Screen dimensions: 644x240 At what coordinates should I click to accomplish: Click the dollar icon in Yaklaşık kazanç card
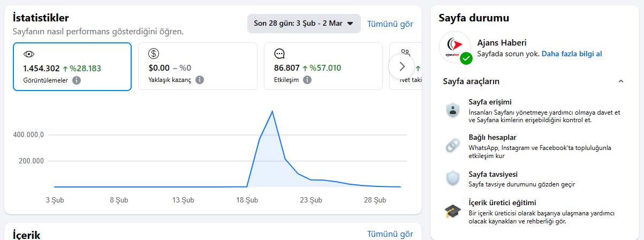154,54
